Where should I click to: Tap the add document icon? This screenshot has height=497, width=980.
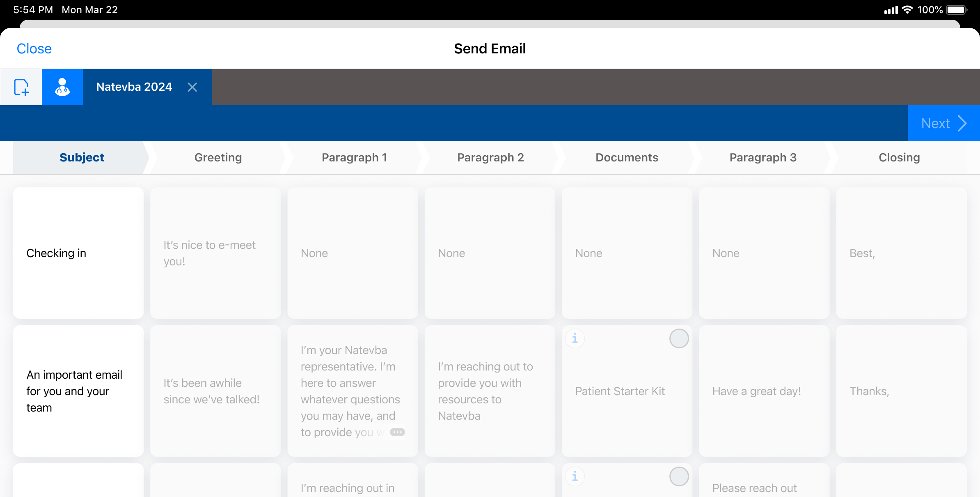pos(21,87)
